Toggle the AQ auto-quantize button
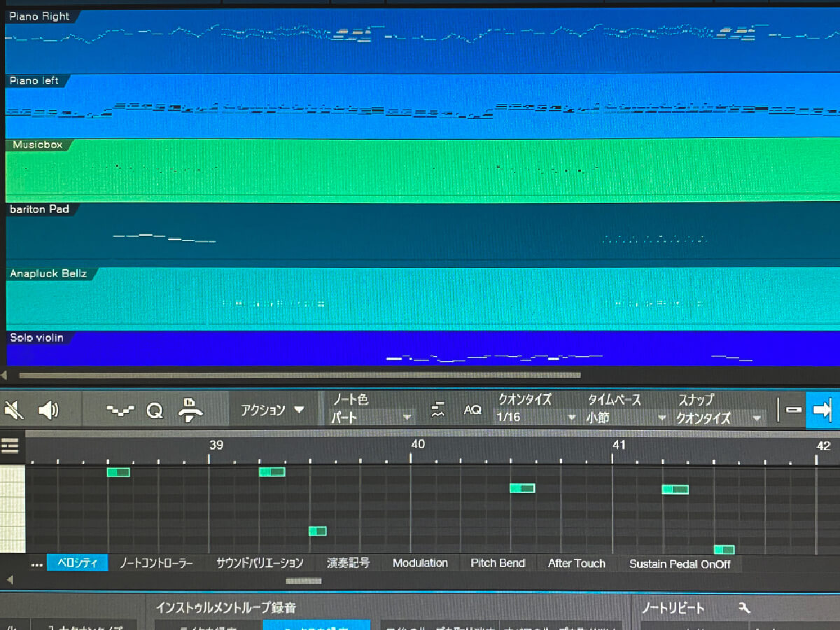The height and width of the screenshot is (630, 840). [x=472, y=410]
